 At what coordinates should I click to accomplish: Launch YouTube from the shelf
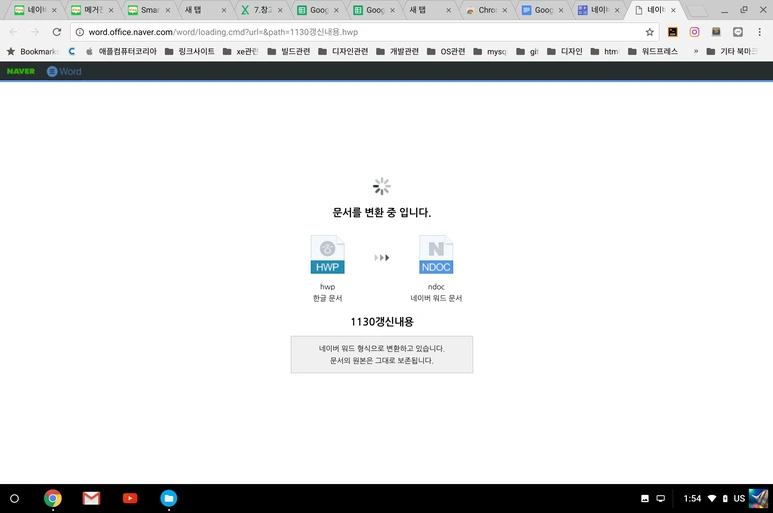click(x=130, y=498)
